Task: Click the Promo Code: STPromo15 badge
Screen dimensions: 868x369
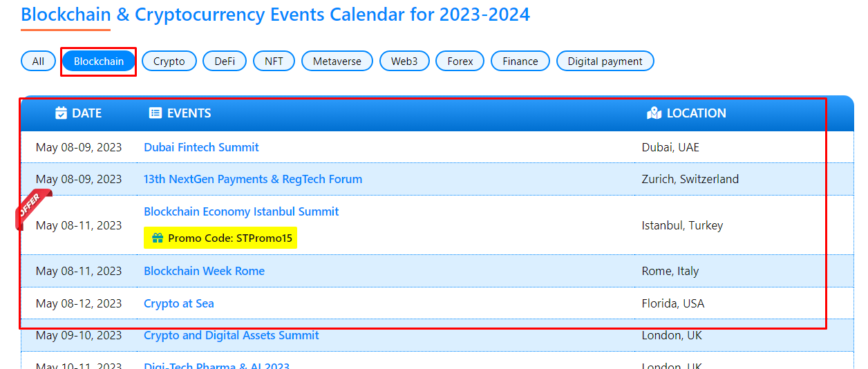Action: click(220, 238)
